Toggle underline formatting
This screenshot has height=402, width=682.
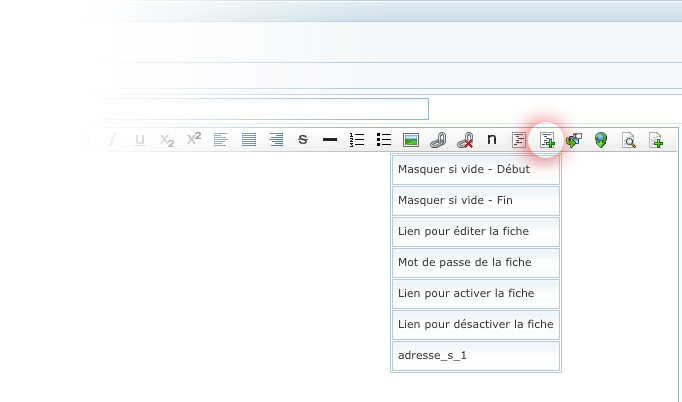pos(140,140)
